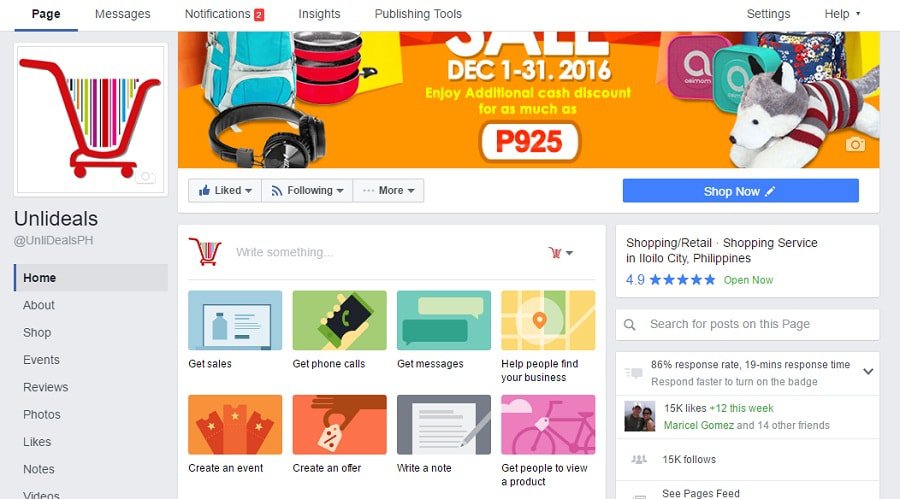Click the profile picture camera icon
The width and height of the screenshot is (900, 499).
pyautogui.click(x=146, y=176)
